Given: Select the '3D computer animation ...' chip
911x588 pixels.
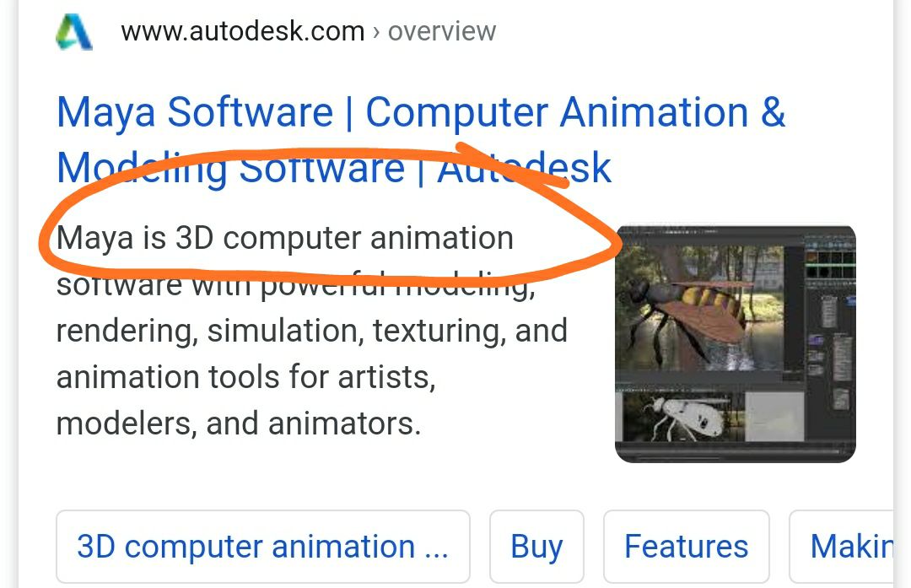Looking at the screenshot, I should click(x=262, y=547).
